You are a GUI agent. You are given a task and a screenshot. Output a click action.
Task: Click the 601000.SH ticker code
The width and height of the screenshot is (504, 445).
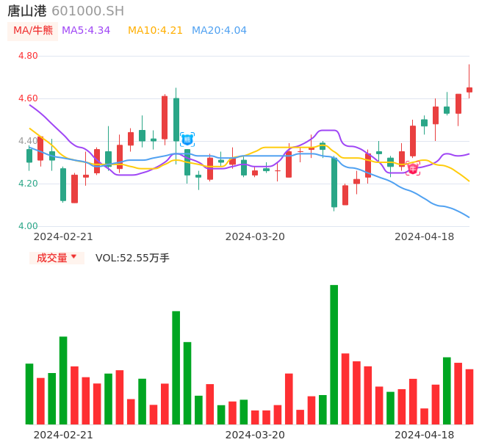[87, 11]
